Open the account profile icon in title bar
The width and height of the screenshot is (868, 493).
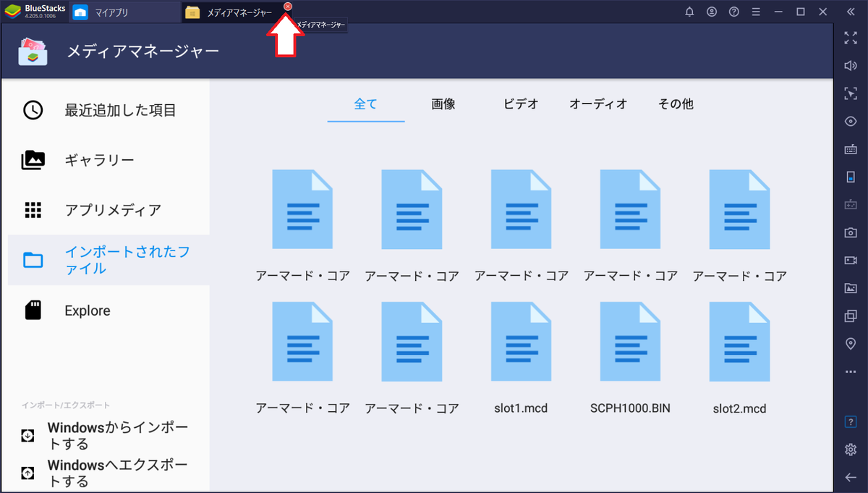point(712,12)
